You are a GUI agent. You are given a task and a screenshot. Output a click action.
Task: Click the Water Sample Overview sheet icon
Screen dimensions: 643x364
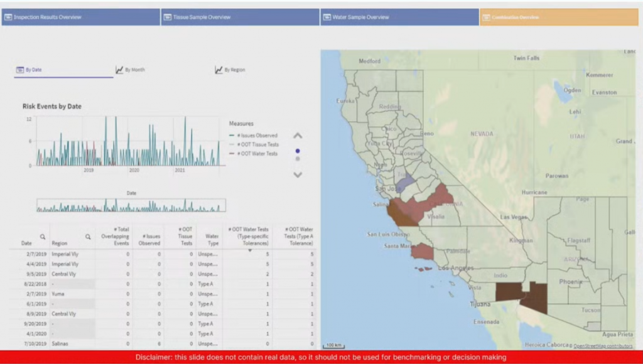coord(327,17)
